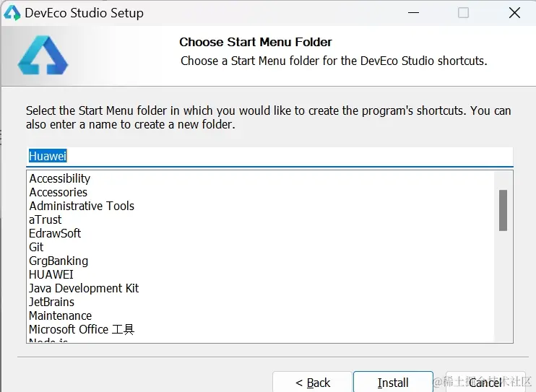536x392 pixels.
Task: Select the aTrust folder entry
Action: 46,219
